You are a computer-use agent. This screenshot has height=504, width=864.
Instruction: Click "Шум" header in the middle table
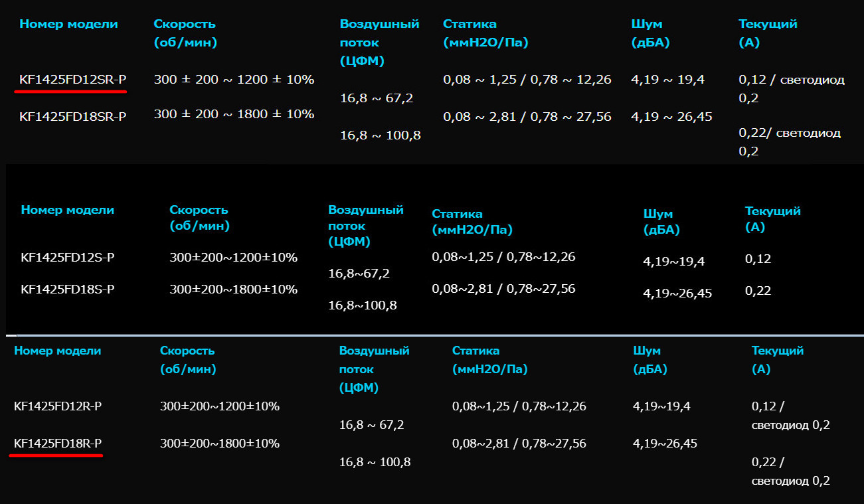657,214
